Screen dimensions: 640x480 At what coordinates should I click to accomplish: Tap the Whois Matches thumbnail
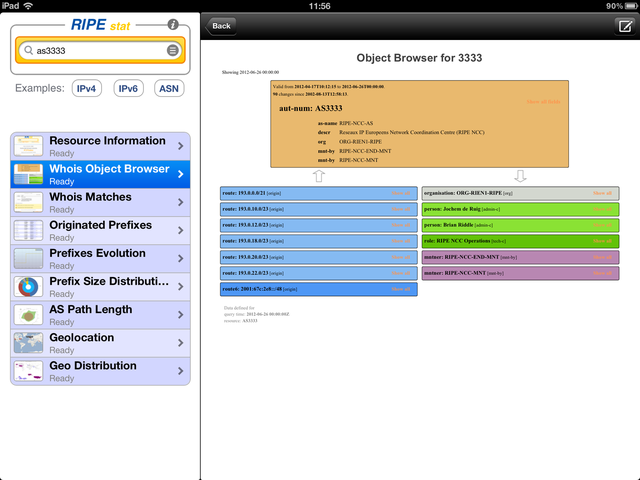28,202
